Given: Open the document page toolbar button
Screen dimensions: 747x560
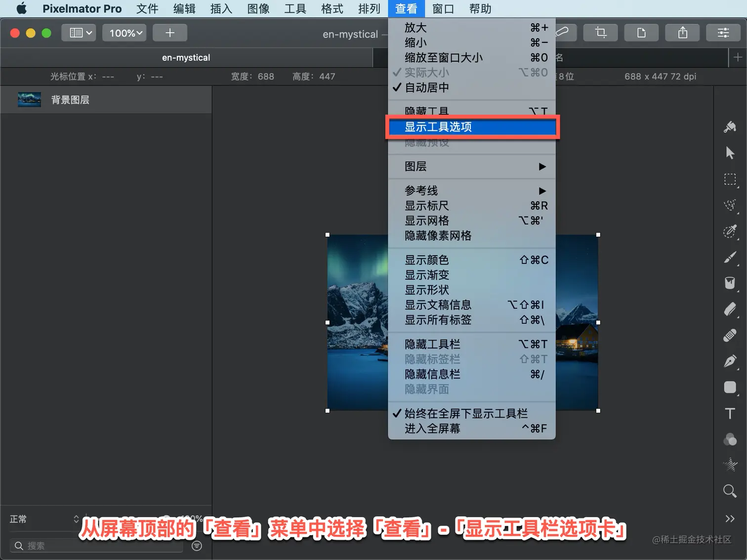Looking at the screenshot, I should click(641, 33).
